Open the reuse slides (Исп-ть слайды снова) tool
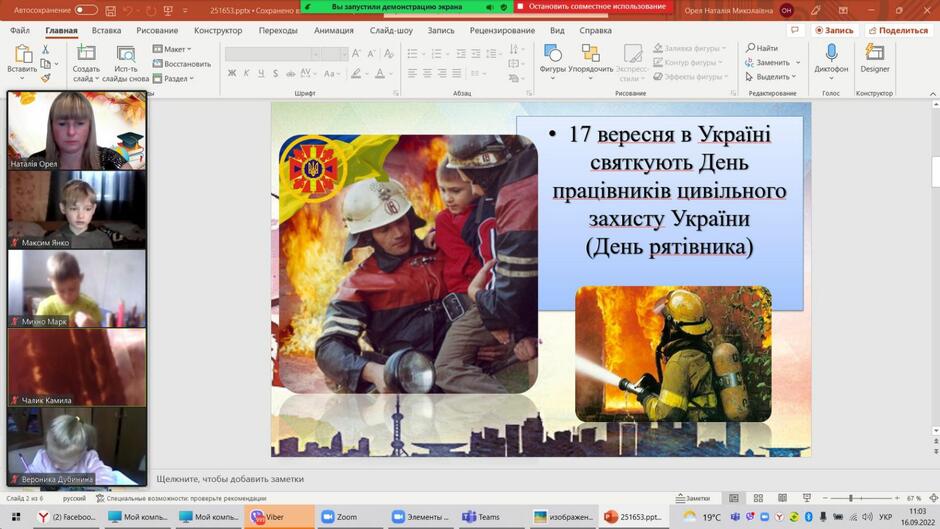 pyautogui.click(x=125, y=64)
